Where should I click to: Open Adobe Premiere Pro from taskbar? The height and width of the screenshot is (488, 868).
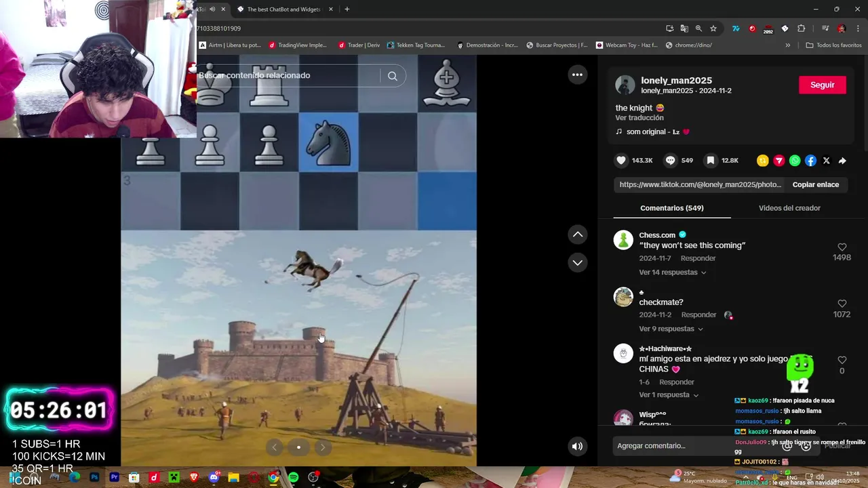pyautogui.click(x=114, y=477)
